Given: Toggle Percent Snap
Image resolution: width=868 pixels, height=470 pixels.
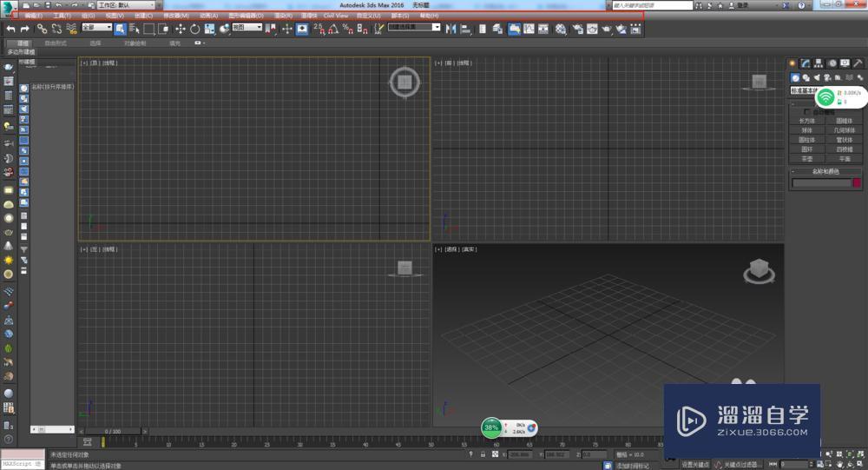Looking at the screenshot, I should 348,29.
